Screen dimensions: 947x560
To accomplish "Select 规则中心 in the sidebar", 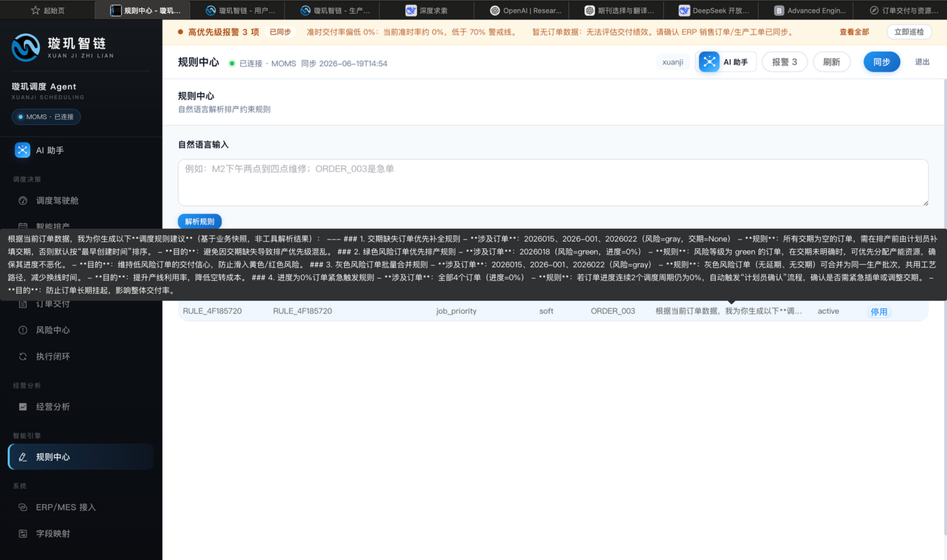I will coord(81,457).
